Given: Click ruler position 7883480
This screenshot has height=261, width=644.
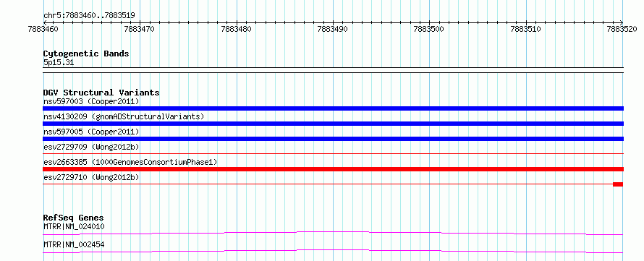Looking at the screenshot, I should tap(236, 29).
